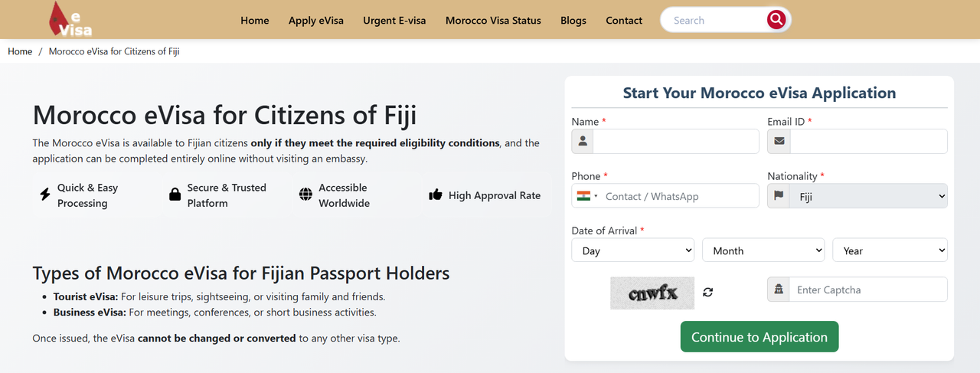Go to Morocco Visa Status page
Screen dimensions: 980x373
(x=493, y=21)
